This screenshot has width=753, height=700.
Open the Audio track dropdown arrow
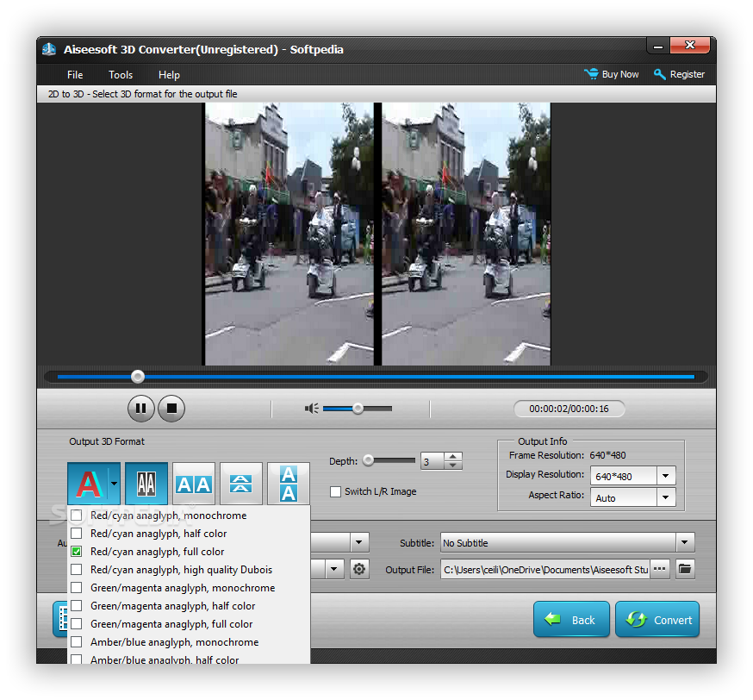(x=358, y=542)
